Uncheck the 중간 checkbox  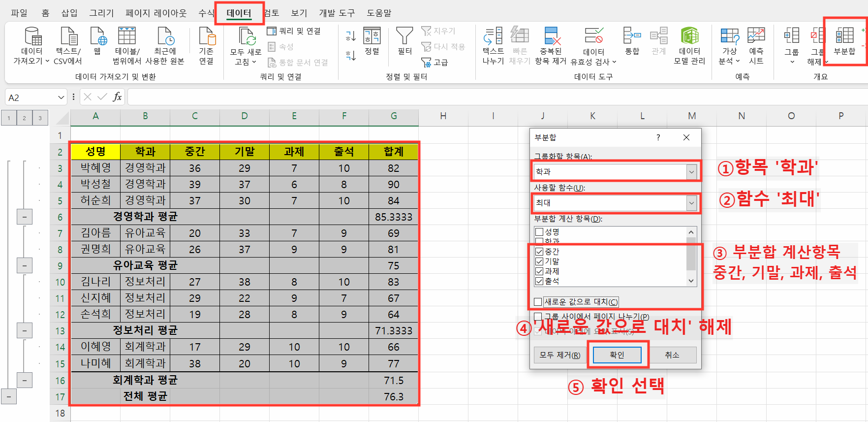(x=539, y=252)
